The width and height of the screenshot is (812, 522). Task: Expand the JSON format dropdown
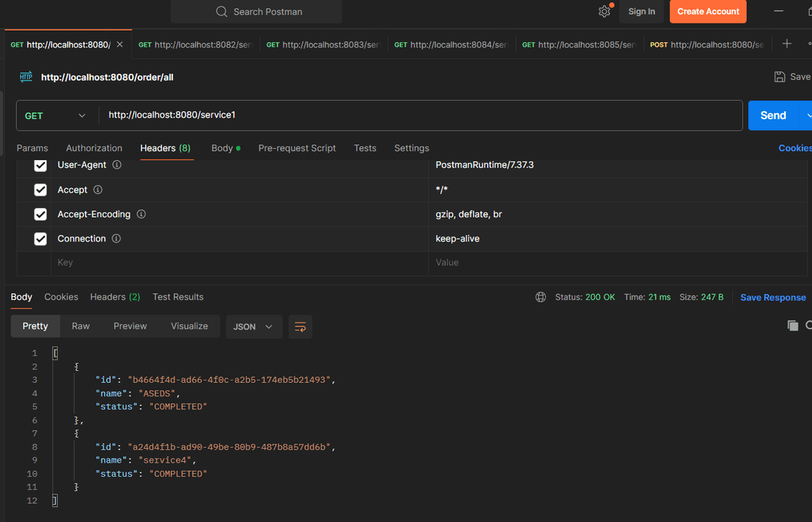pos(253,326)
